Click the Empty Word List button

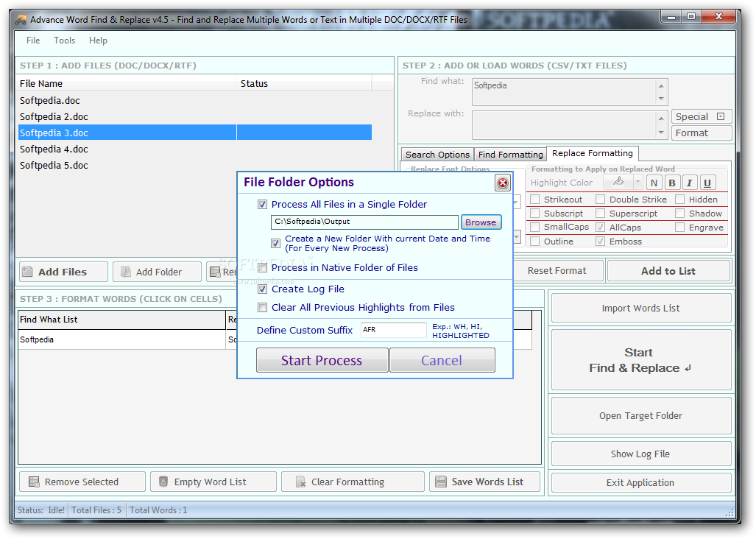point(213,482)
